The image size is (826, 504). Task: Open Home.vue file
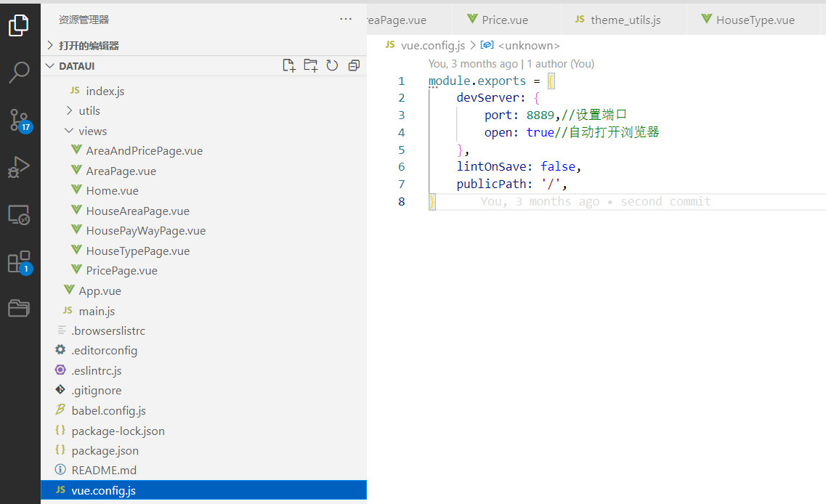pyautogui.click(x=204, y=191)
